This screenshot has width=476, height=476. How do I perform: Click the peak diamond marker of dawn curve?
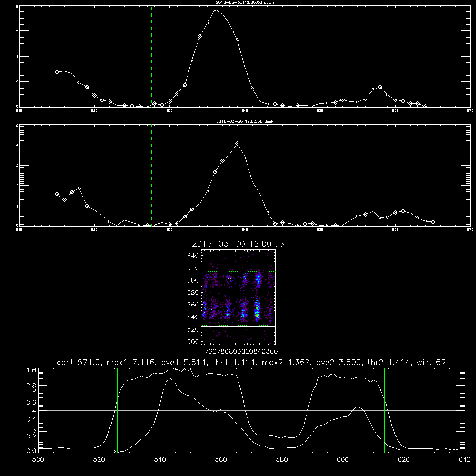215,10
